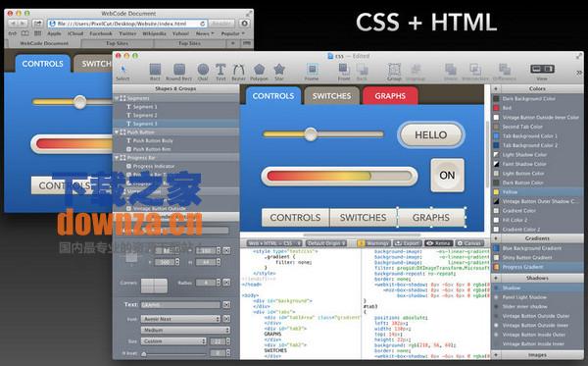Screen dimensions: 588x366
Task: Apply the Difference boolean operation
Action: [x=505, y=73]
